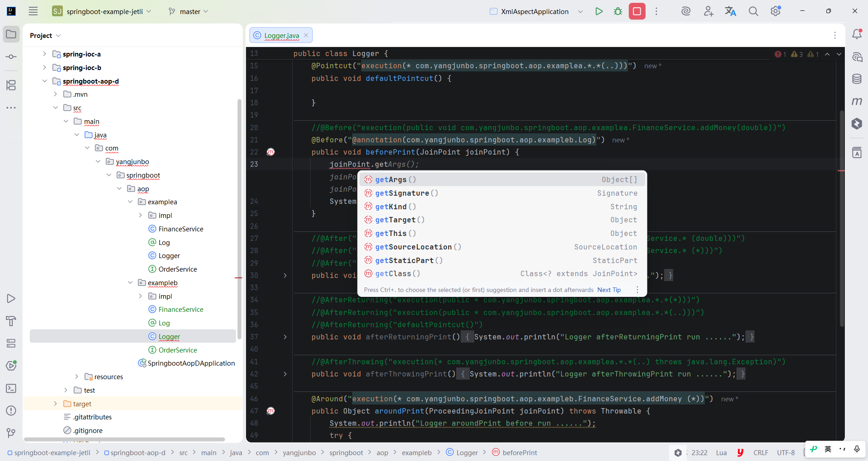This screenshot has width=868, height=461.
Task: Expand the target folder
Action: click(55, 404)
